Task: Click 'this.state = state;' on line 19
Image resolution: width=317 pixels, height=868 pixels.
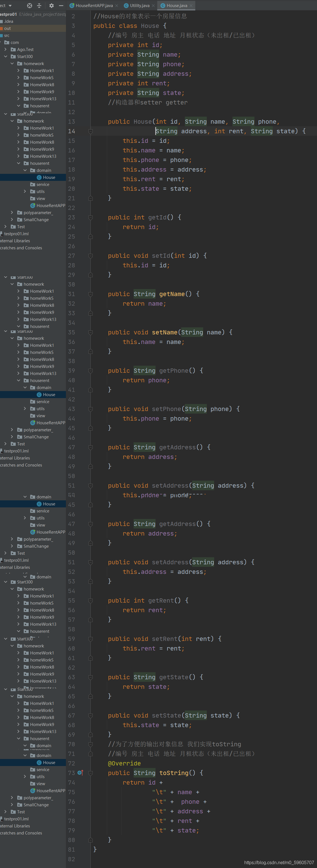Action: coord(157,189)
